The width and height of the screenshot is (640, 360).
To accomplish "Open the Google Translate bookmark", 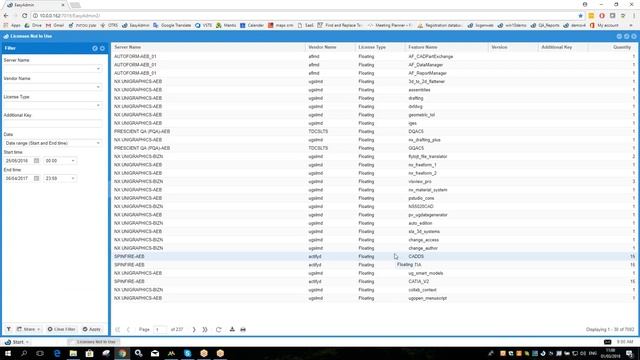I will pos(172,25).
